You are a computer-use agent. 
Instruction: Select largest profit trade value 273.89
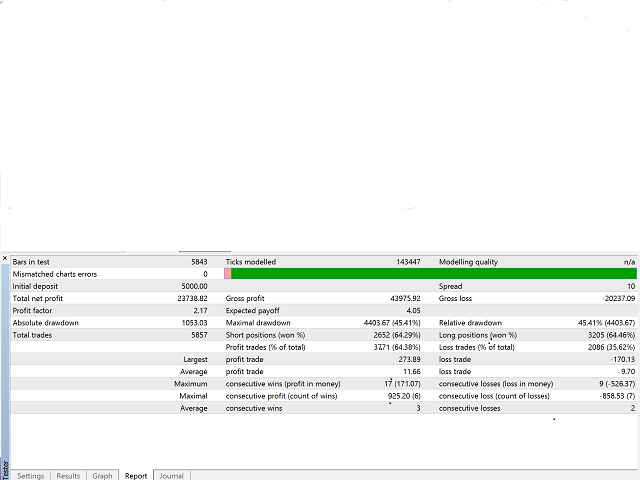click(x=409, y=360)
